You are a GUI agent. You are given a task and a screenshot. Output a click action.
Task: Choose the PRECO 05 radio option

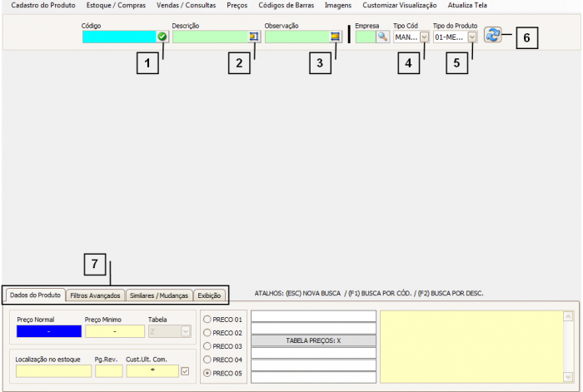pyautogui.click(x=207, y=374)
